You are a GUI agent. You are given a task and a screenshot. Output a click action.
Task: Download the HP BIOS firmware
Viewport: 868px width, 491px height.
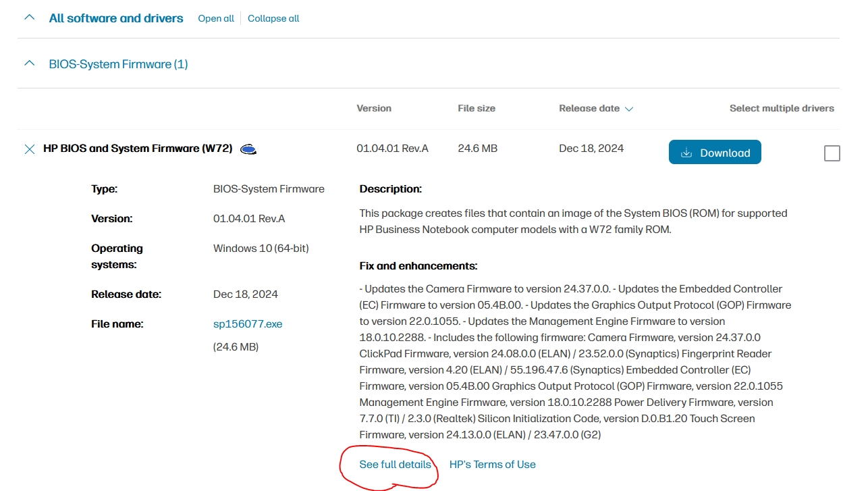pos(715,153)
